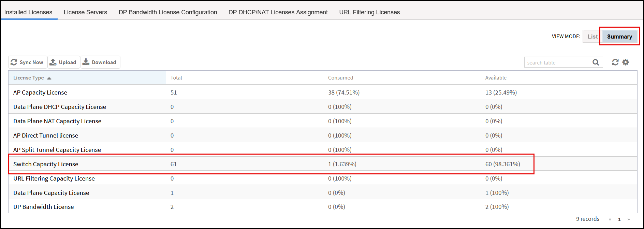Click AP Capacity available value 13 (25.49%)
This screenshot has height=229, width=644.
pyautogui.click(x=501, y=92)
